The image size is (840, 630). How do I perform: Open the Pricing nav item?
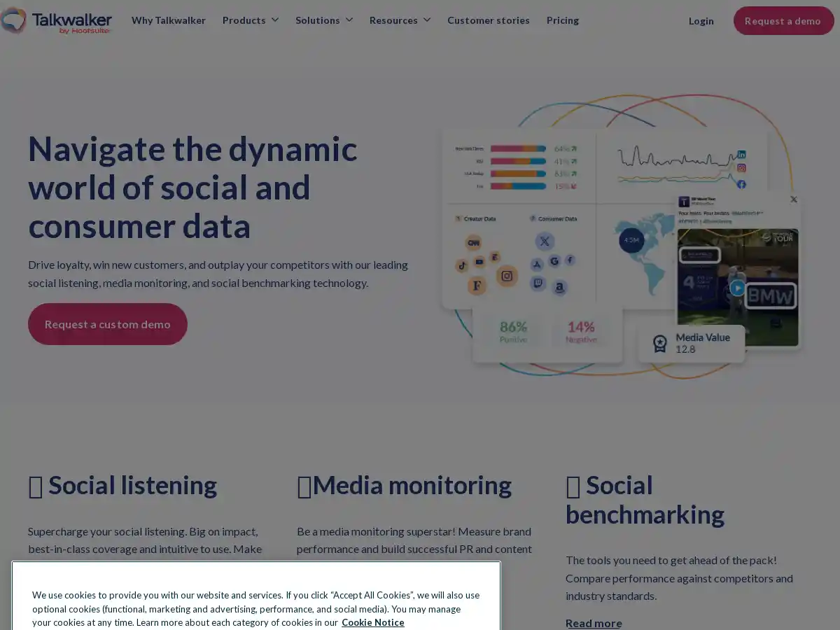(x=563, y=20)
